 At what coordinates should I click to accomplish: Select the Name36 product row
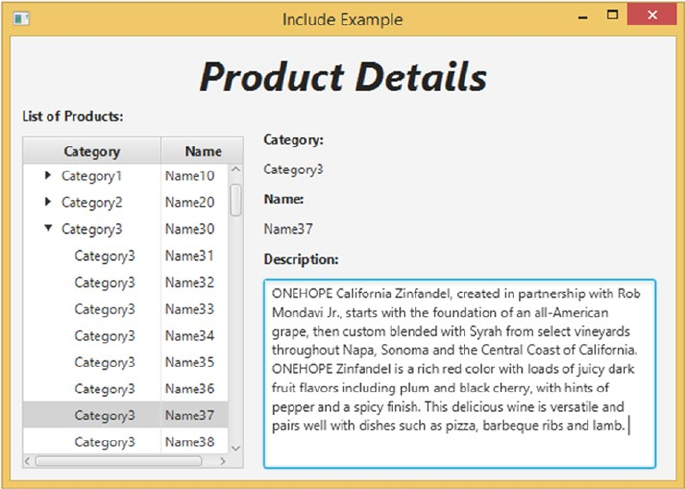[125, 389]
